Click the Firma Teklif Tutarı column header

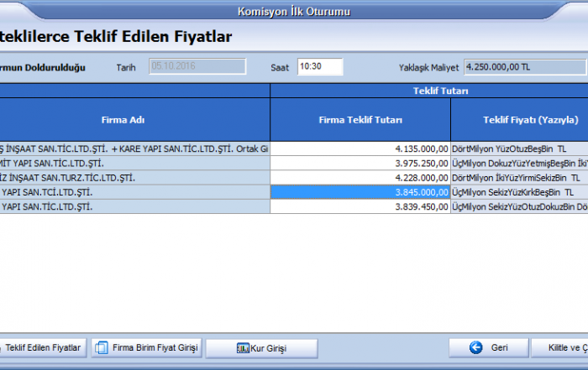[x=360, y=120]
